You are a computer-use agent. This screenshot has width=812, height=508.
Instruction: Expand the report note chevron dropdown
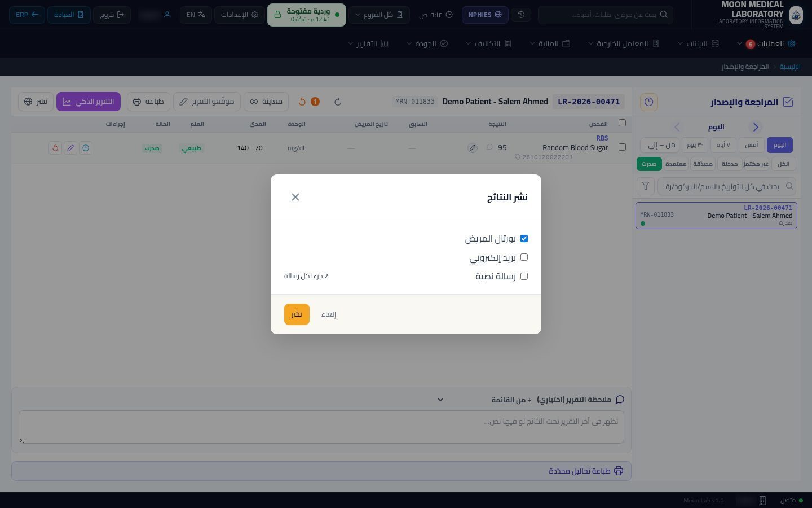click(x=440, y=400)
